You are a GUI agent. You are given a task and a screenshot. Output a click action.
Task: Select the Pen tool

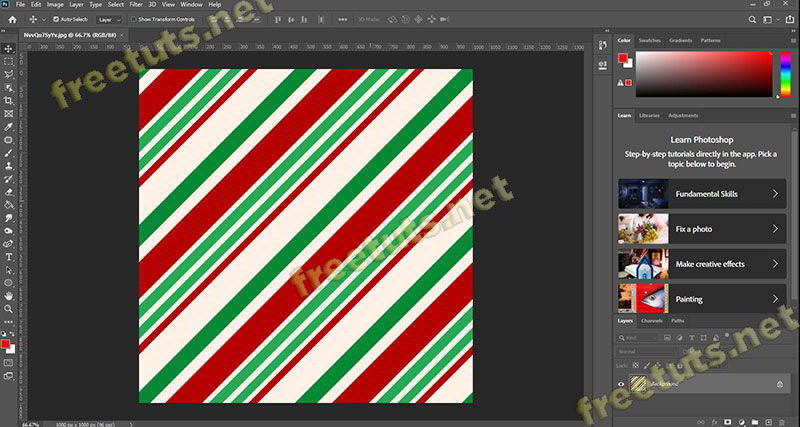click(9, 244)
